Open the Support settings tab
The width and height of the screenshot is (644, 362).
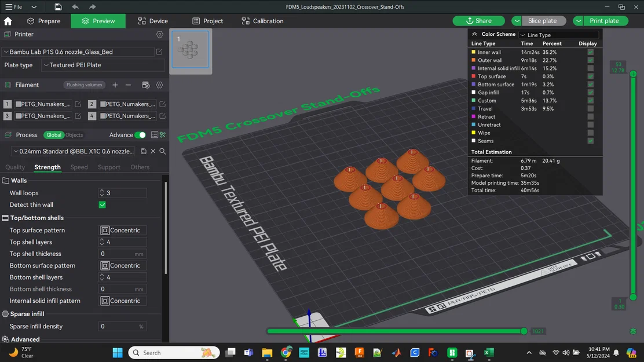tap(109, 167)
